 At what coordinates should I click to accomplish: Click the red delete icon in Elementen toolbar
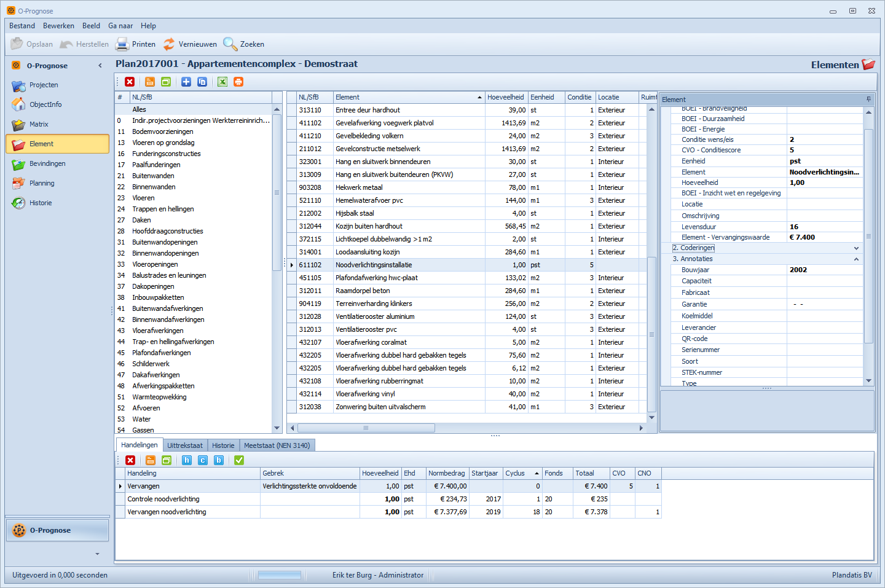coord(130,82)
